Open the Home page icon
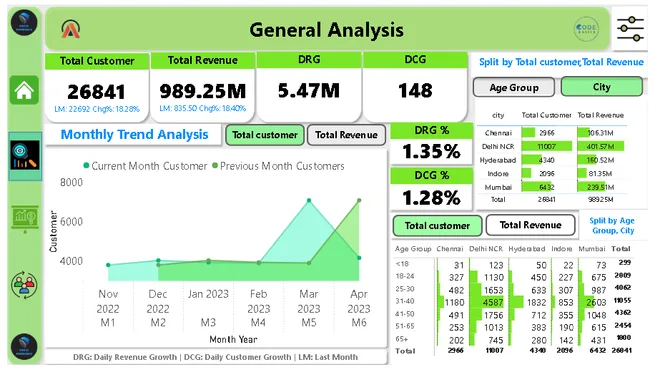Viewport: 650px width, 373px height. click(x=24, y=90)
